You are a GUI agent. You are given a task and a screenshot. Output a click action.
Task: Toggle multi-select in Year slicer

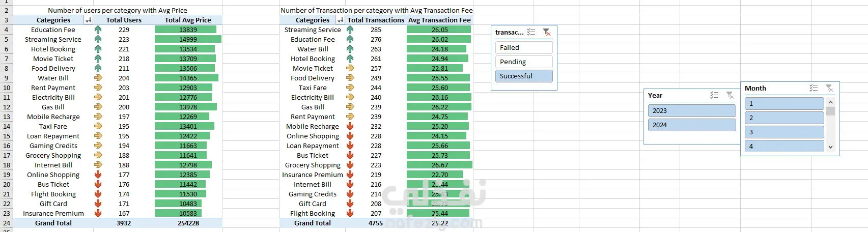coord(714,95)
